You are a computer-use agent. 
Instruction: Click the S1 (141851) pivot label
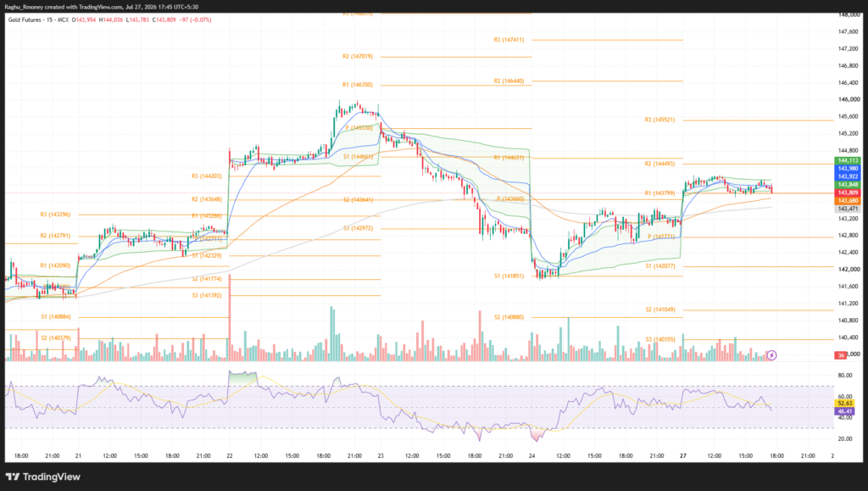[509, 276]
